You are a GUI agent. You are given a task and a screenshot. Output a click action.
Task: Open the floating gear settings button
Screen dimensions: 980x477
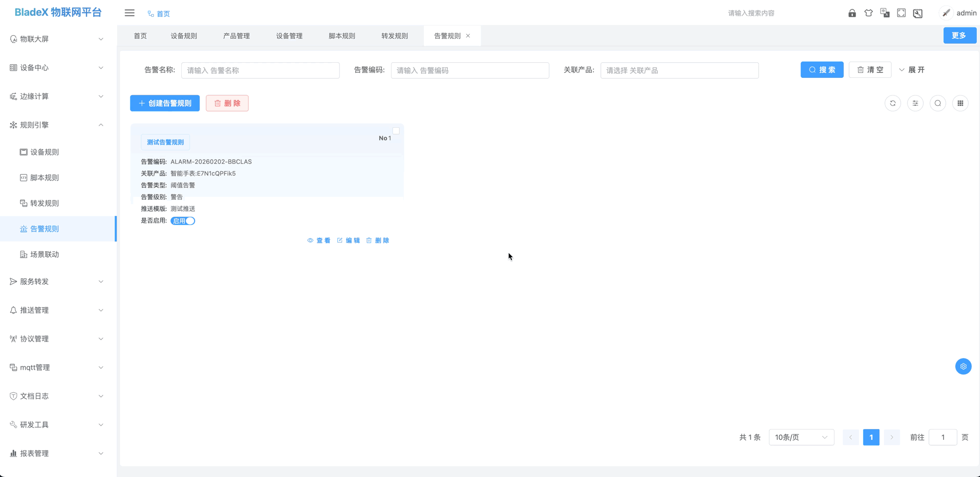tap(964, 366)
